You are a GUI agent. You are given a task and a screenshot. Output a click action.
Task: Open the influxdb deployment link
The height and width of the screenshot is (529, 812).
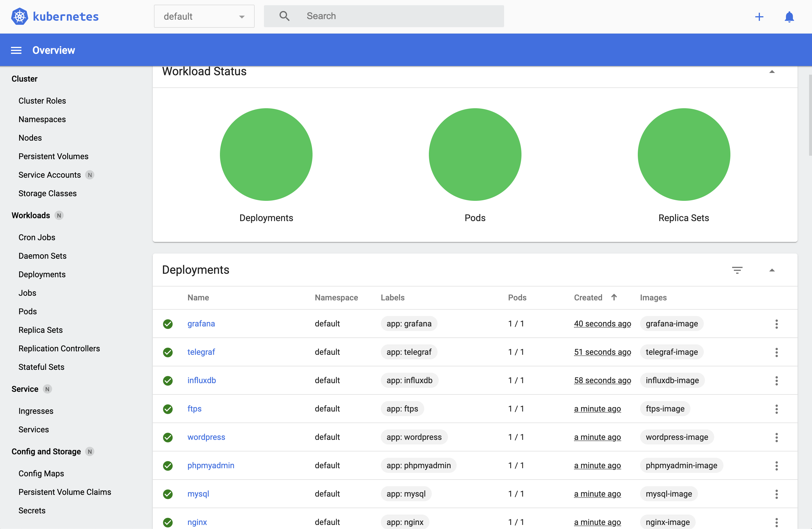click(x=202, y=380)
